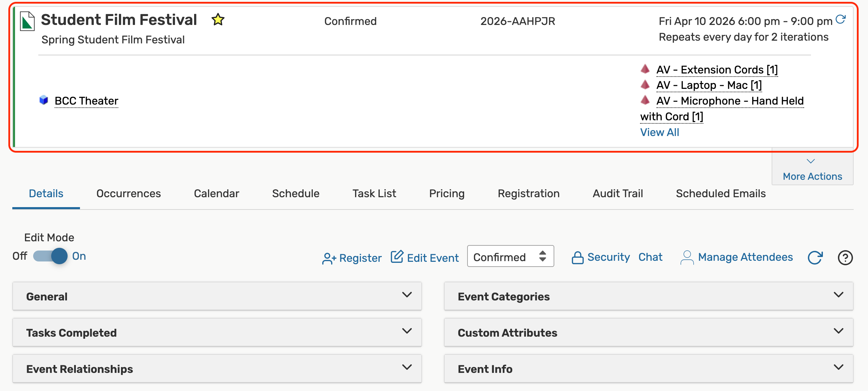Image resolution: width=868 pixels, height=391 pixels.
Task: Click the yellow favorite star icon
Action: pyautogui.click(x=218, y=20)
